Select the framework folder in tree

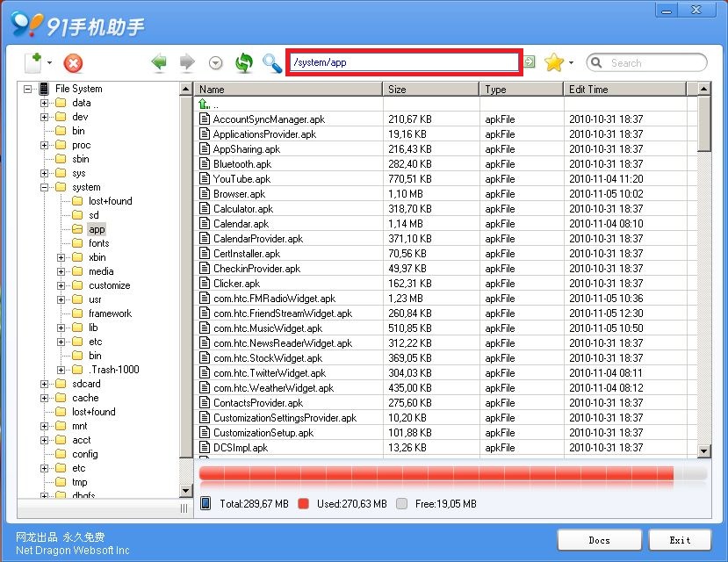[x=110, y=313]
